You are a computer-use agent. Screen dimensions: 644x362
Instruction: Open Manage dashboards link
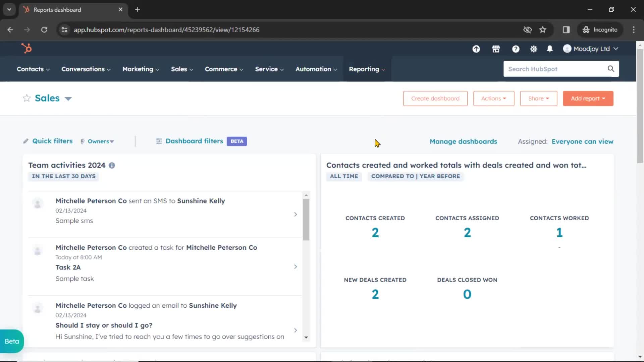click(463, 141)
